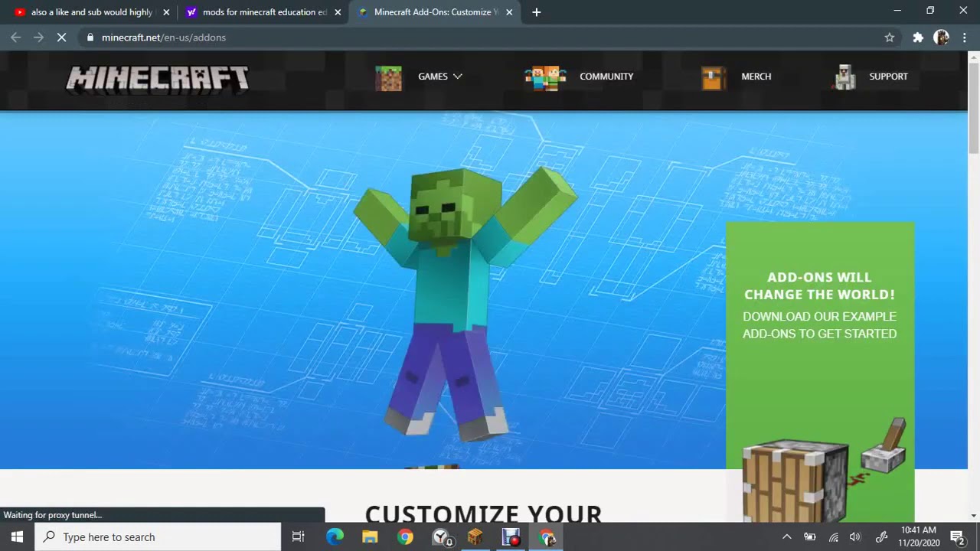Switch to the active Chrome profile window in taskbar
The height and width of the screenshot is (551, 980).
coord(547,537)
